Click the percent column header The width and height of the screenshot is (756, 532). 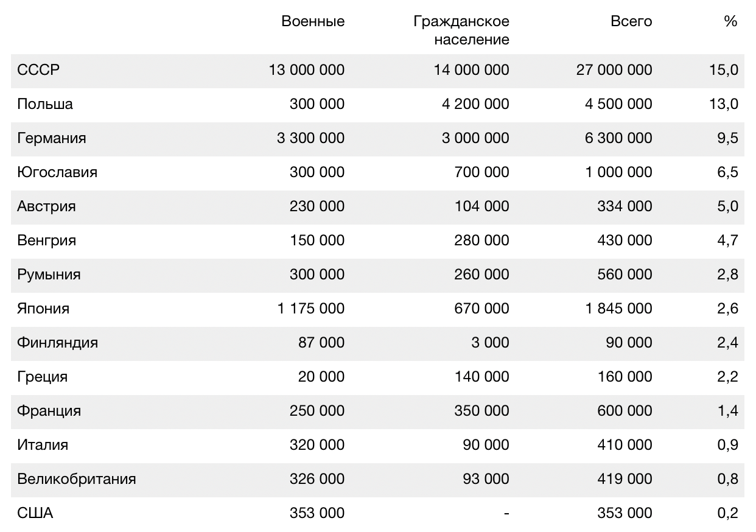coord(730,21)
